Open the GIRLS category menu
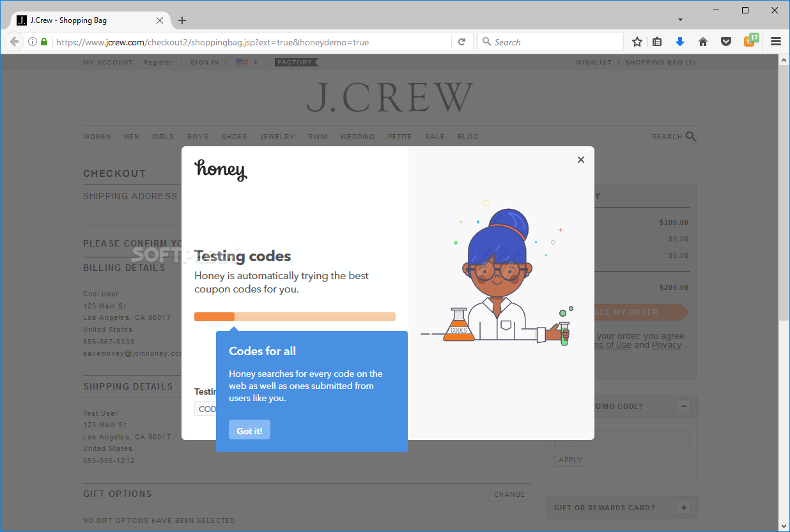This screenshot has height=532, width=790. pos(163,137)
